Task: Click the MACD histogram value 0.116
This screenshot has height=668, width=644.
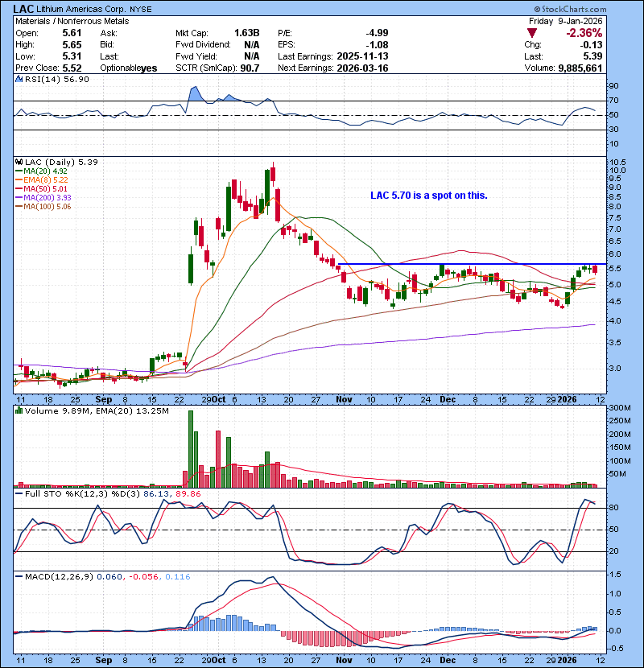Action: (177, 577)
